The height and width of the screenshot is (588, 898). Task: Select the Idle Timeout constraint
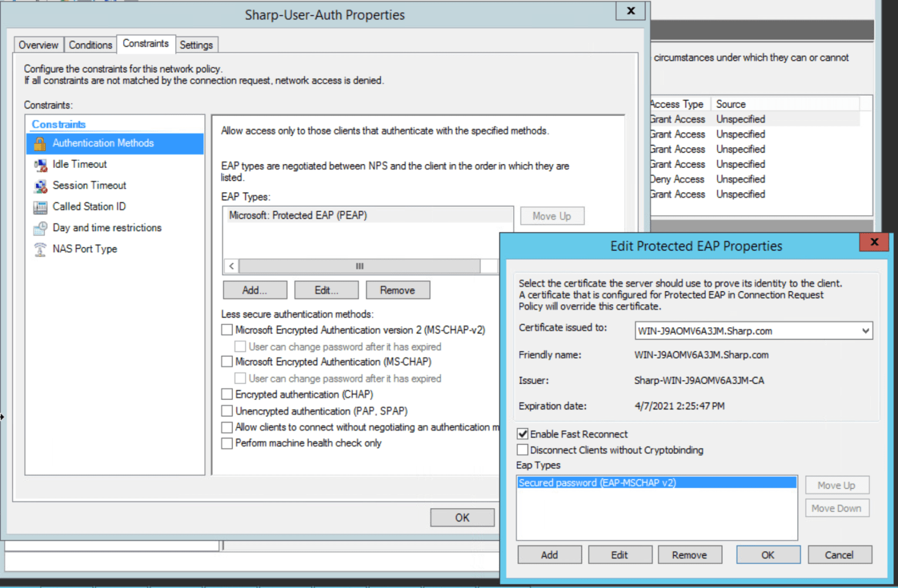79,164
